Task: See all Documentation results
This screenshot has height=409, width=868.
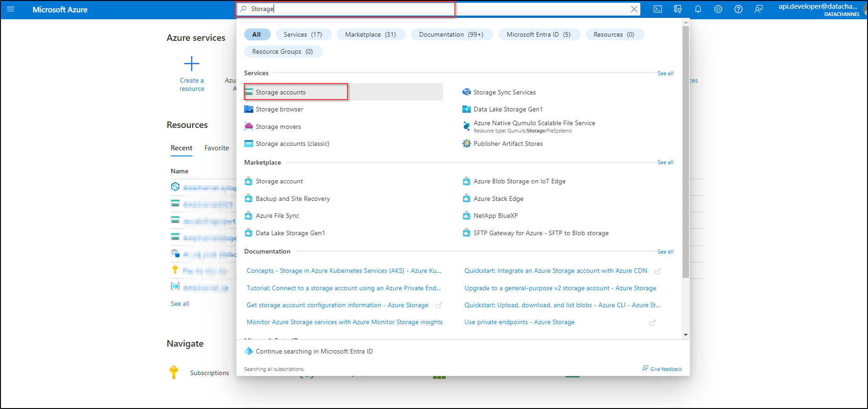Action: pos(665,252)
